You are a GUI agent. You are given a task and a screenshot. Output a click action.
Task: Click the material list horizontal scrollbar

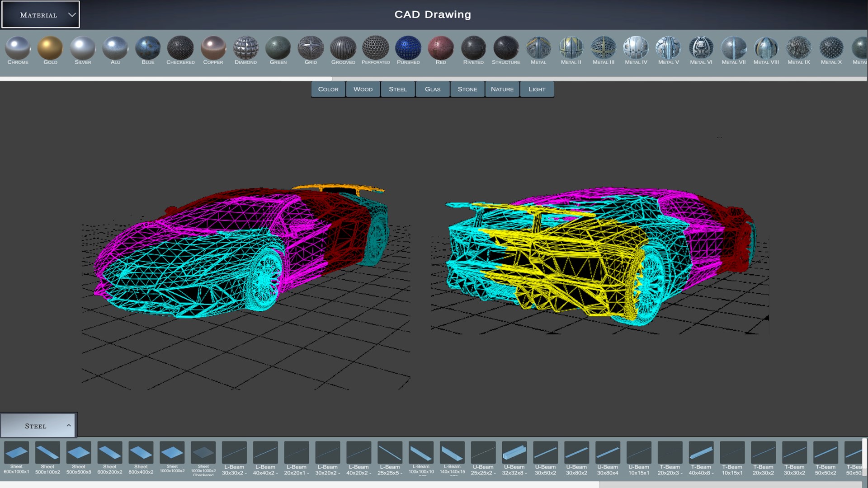[x=165, y=79]
